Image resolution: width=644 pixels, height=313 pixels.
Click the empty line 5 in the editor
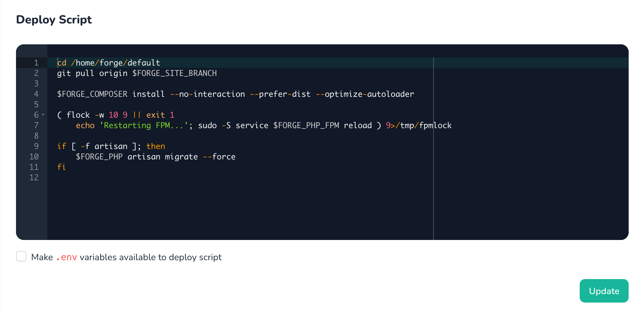pos(131,104)
